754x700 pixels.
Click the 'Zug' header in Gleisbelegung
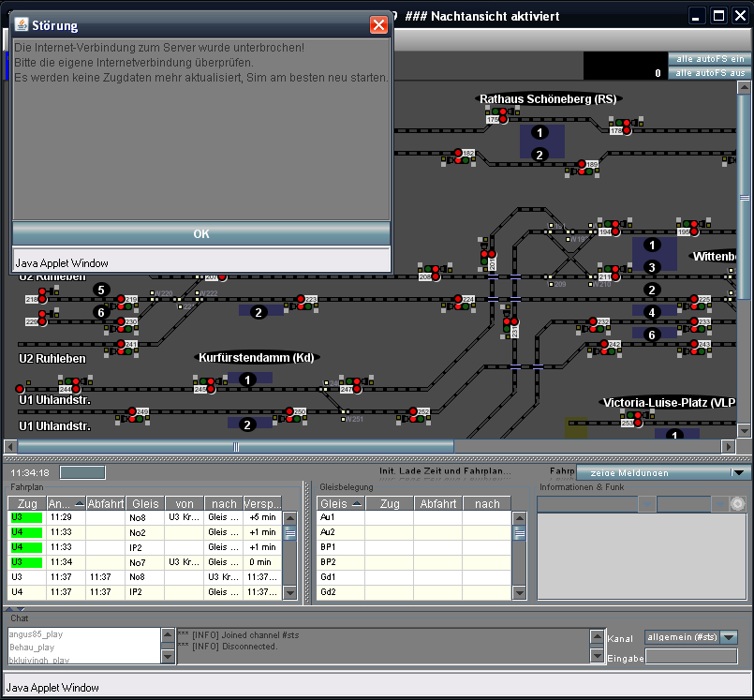click(390, 504)
